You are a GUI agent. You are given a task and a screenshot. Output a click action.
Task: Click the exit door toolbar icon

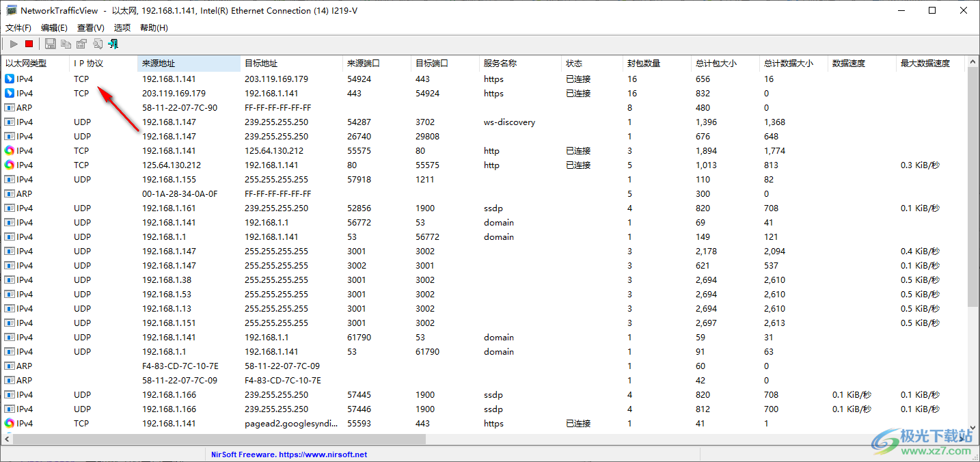click(113, 44)
